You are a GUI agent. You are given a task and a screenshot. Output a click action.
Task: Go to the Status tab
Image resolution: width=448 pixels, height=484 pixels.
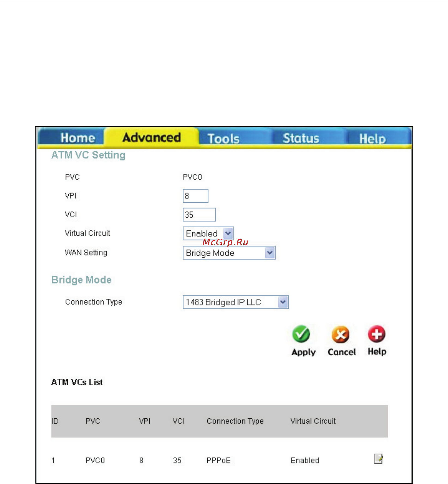coord(301,138)
